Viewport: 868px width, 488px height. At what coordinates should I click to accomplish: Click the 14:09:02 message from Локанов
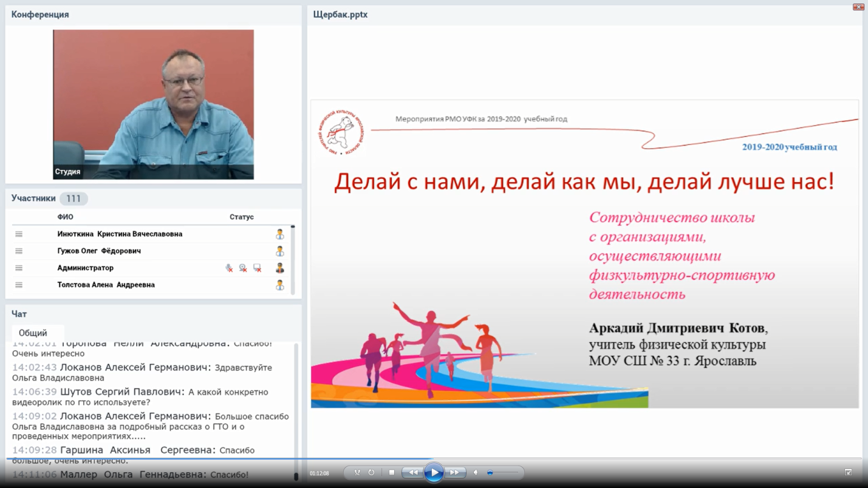tap(151, 426)
